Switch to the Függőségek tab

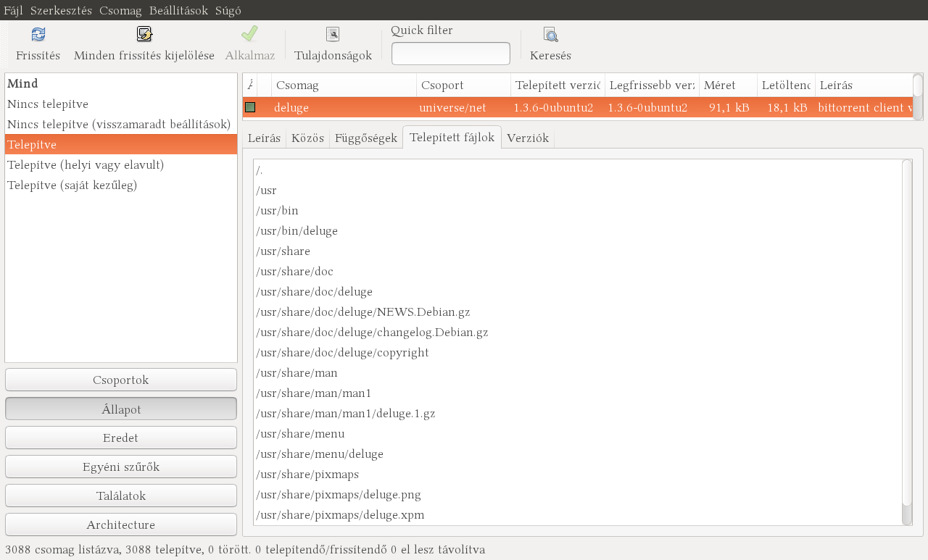click(366, 138)
